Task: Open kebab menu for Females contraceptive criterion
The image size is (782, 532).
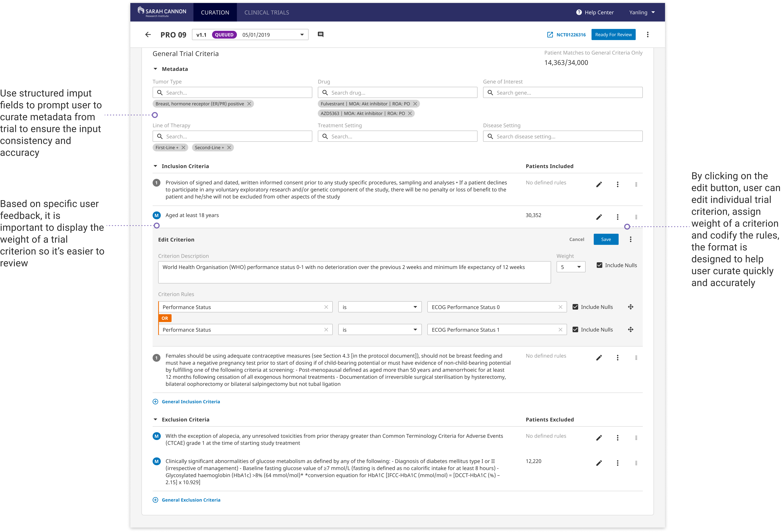Action: (x=618, y=357)
